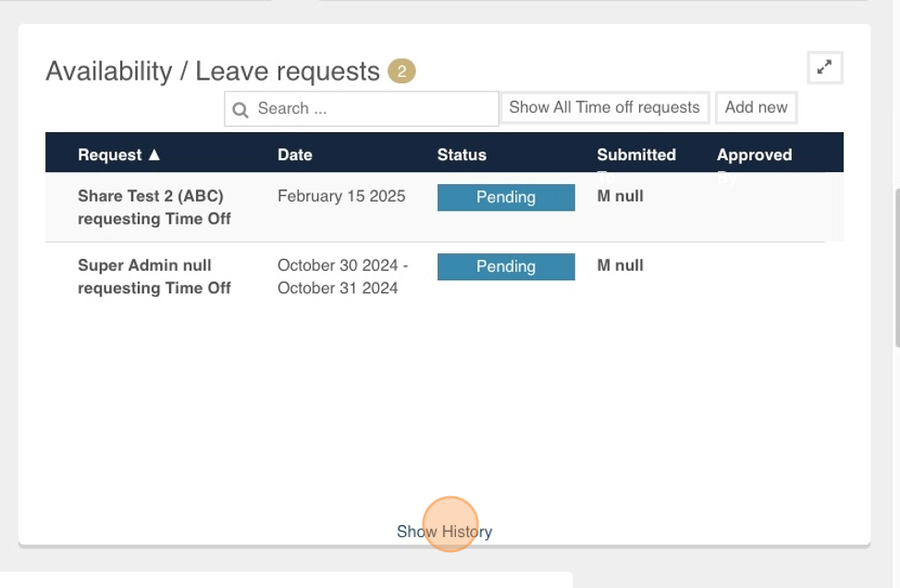The width and height of the screenshot is (900, 588).
Task: Click the page vertical scrollbar
Action: click(897, 267)
